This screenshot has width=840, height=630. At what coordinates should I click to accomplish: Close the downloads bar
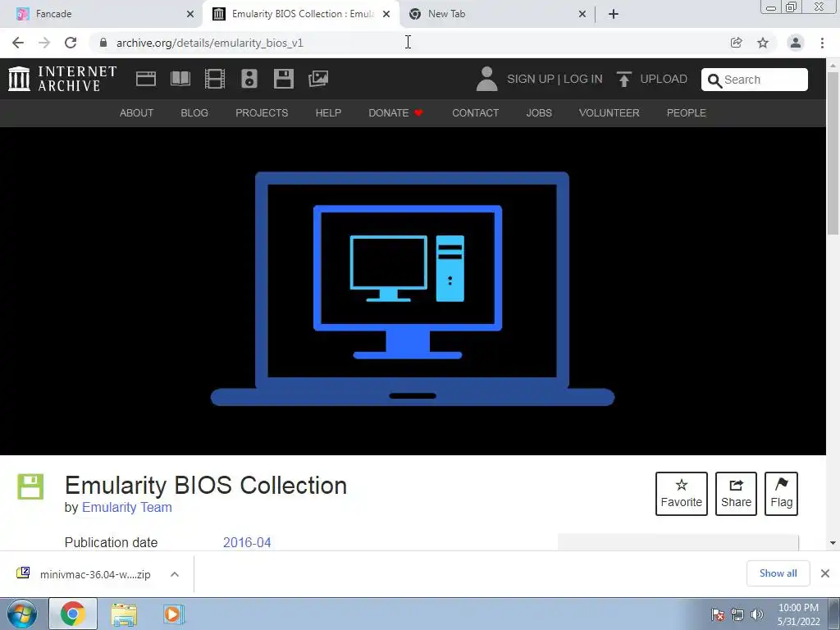pos(825,573)
